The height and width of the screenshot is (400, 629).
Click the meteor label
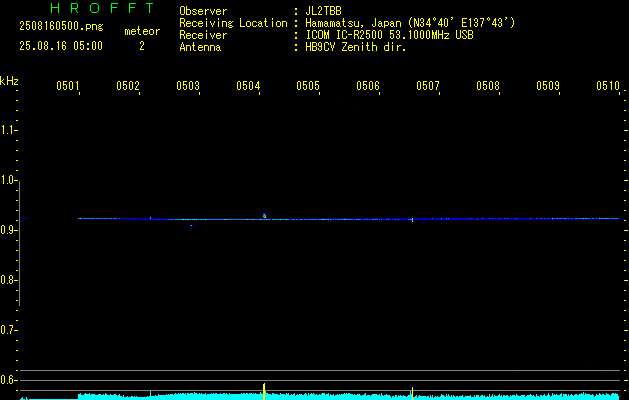click(142, 31)
